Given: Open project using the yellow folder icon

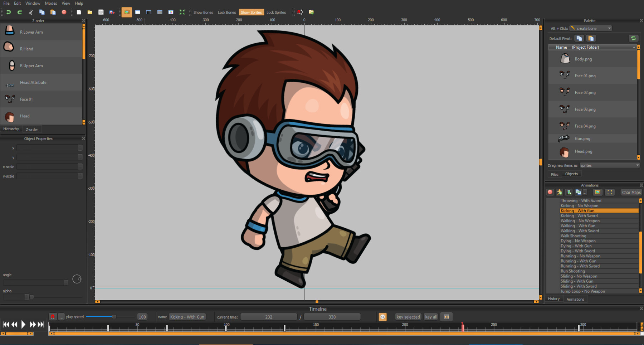Looking at the screenshot, I should tap(90, 12).
